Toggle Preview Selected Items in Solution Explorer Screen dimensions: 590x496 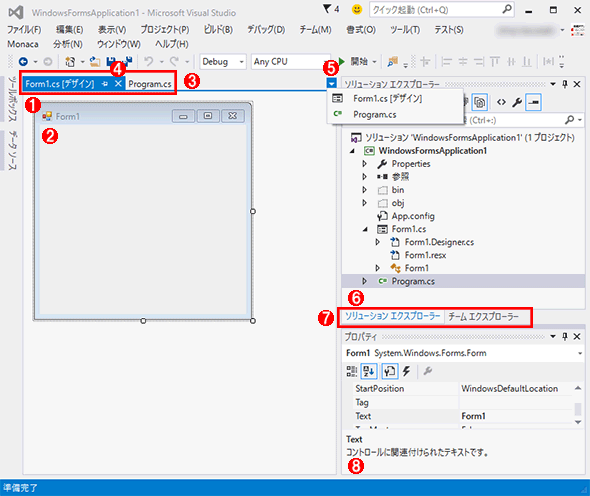pos(534,102)
